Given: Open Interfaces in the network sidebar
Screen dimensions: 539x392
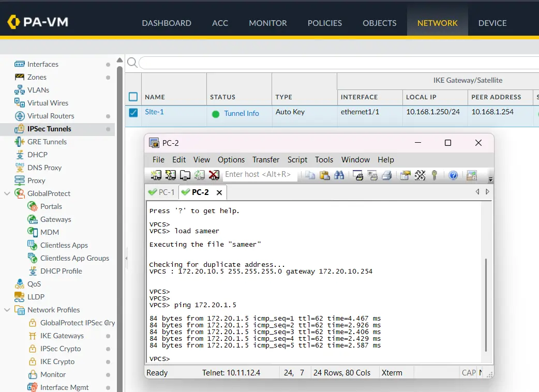Looking at the screenshot, I should 42,64.
